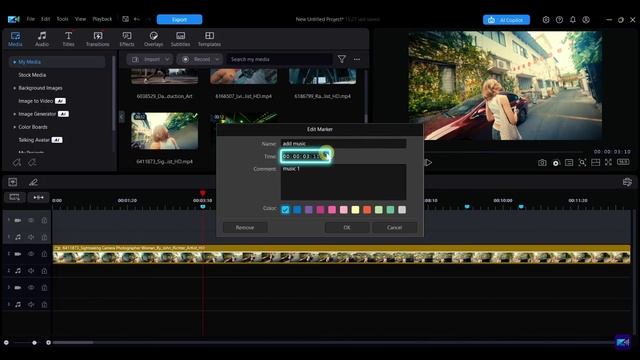This screenshot has width=640, height=360.
Task: Open the Media room tab
Action: coord(15,39)
